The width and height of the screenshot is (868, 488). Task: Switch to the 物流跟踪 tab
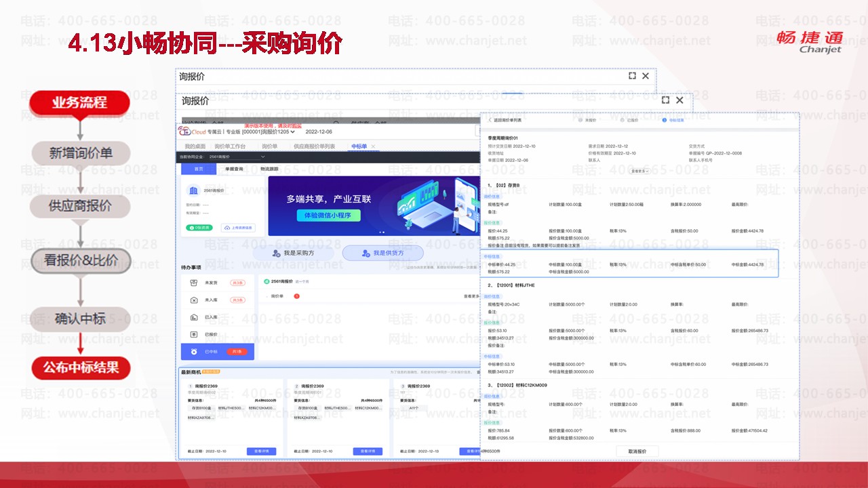pos(269,169)
